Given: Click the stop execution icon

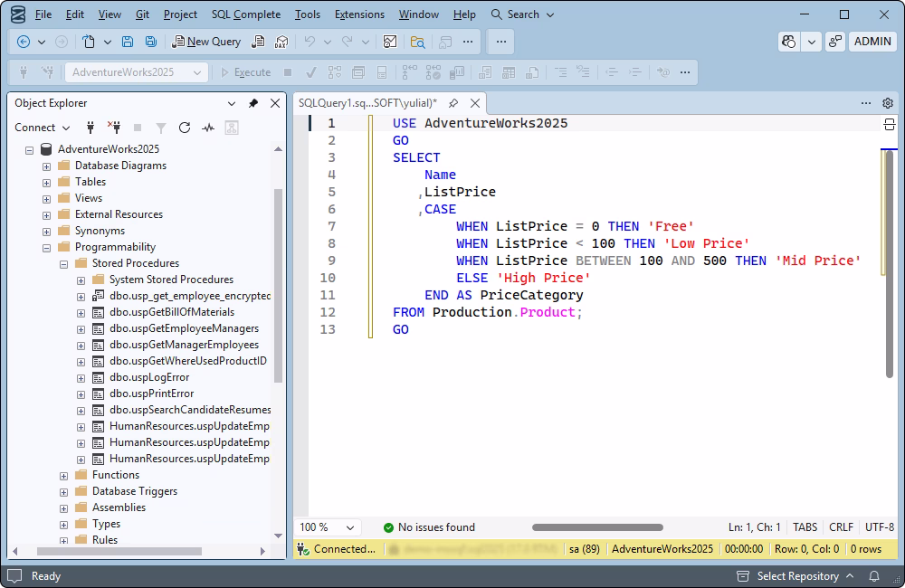Looking at the screenshot, I should click(288, 72).
